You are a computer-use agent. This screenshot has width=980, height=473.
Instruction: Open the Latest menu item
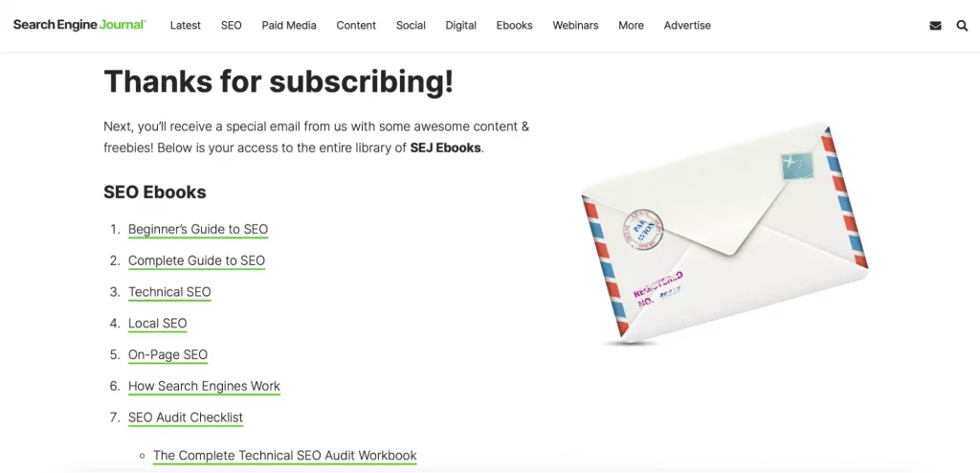[x=186, y=26]
